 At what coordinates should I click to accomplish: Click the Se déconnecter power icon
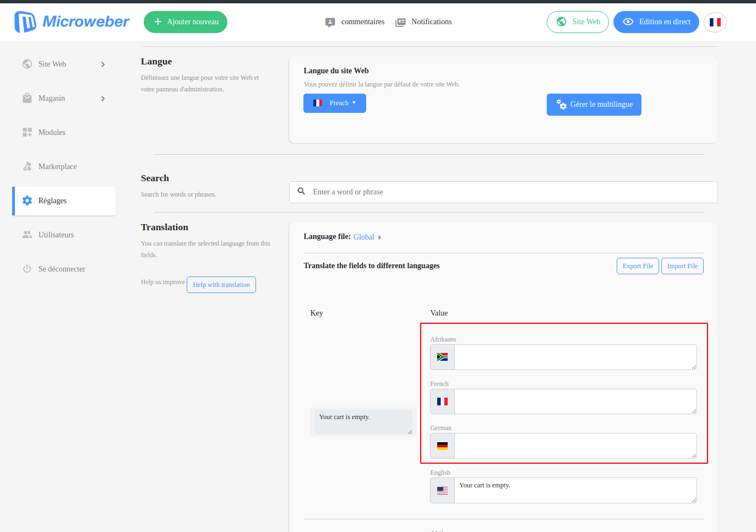pos(26,269)
